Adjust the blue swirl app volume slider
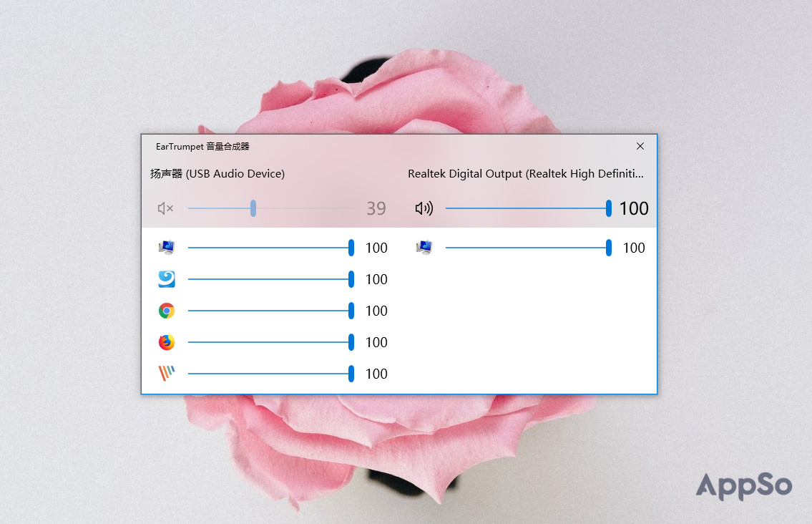 tap(271, 279)
